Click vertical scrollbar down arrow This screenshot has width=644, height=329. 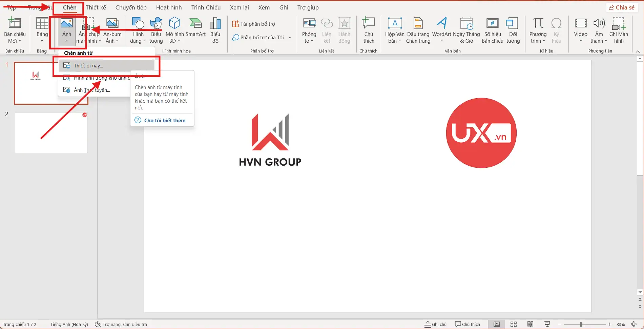coord(640,292)
